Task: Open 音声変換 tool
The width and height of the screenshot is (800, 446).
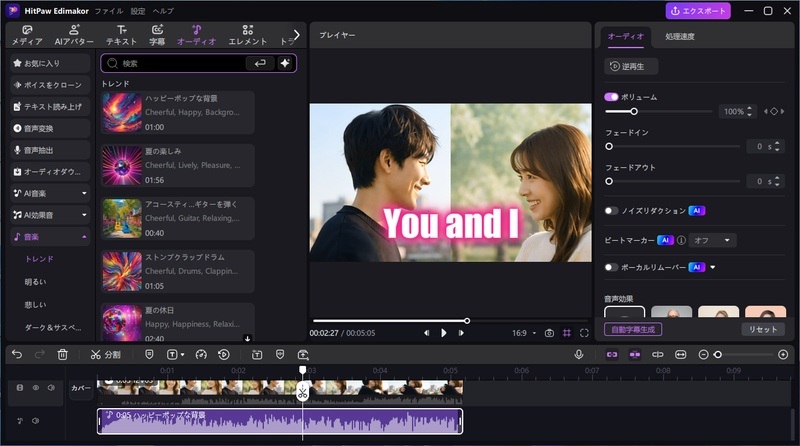Action: coord(50,128)
